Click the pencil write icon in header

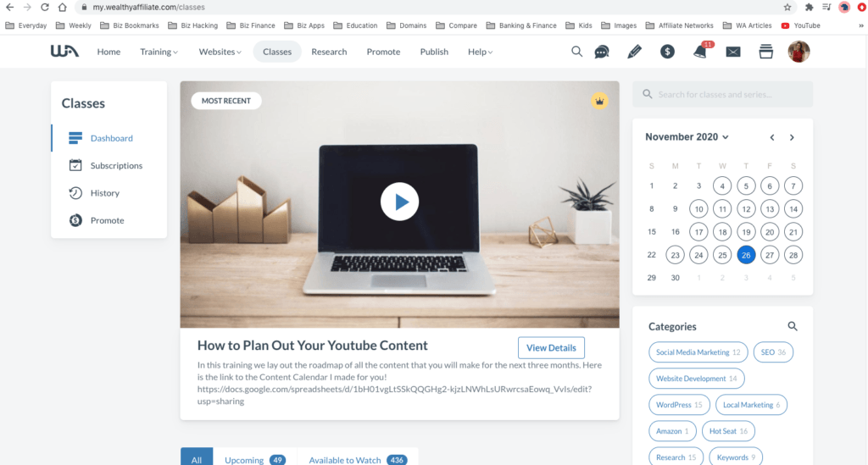coord(634,53)
